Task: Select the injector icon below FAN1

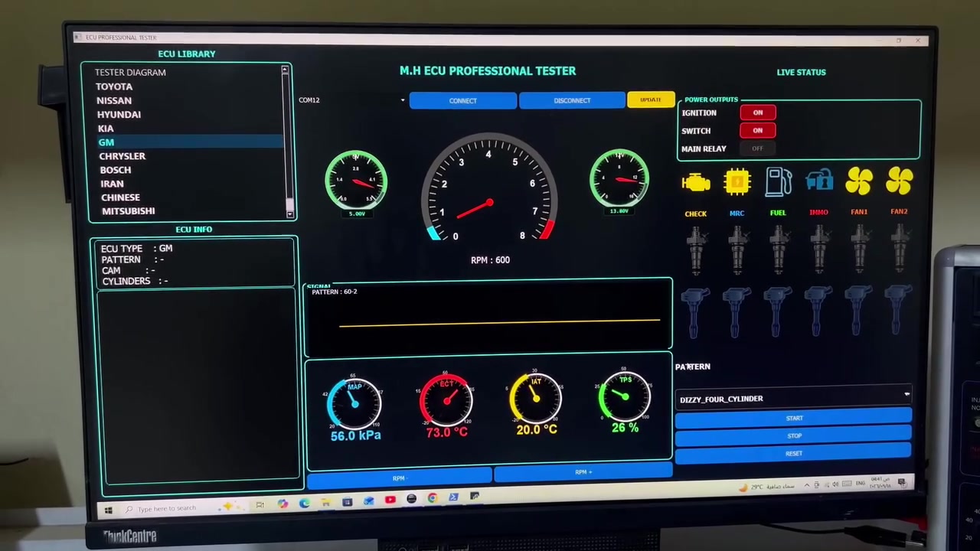Action: 859,249
